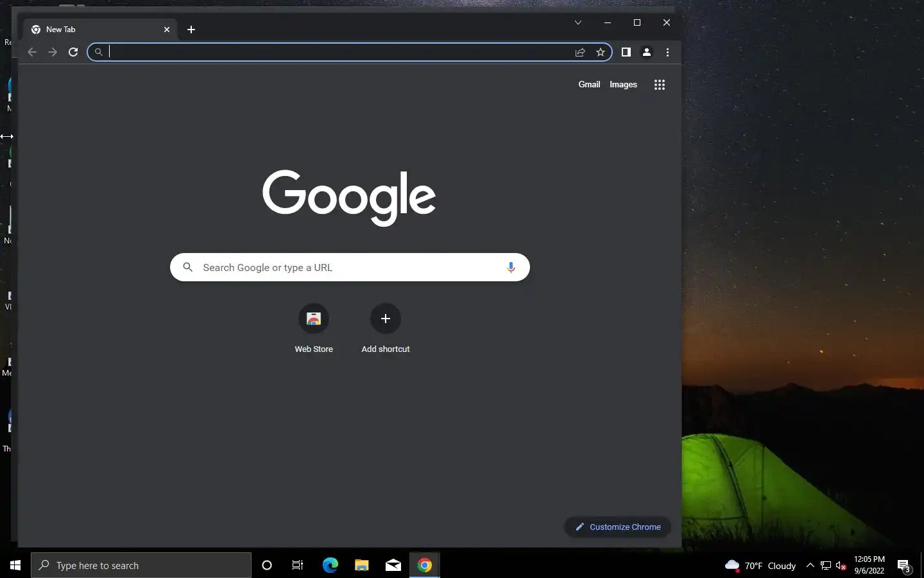Image resolution: width=924 pixels, height=578 pixels.
Task: Open the Mail app from taskbar
Action: click(x=393, y=565)
